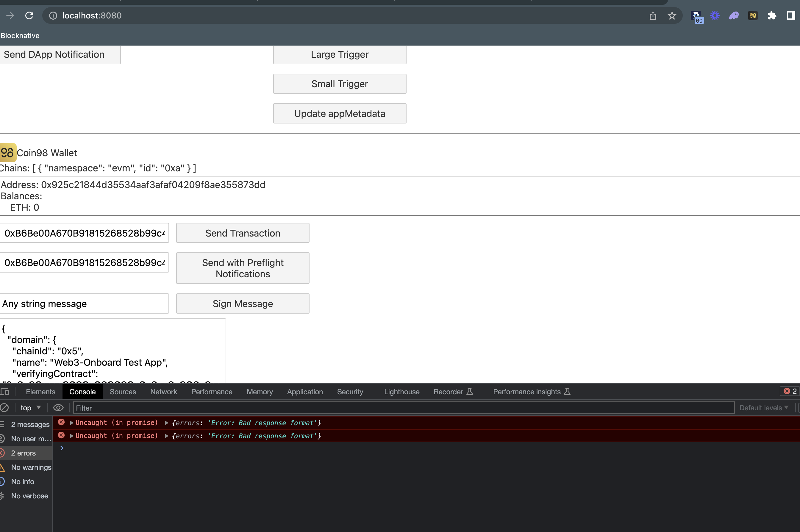The width and height of the screenshot is (800, 532).
Task: Switch to the Sources tab
Action: [x=123, y=392]
